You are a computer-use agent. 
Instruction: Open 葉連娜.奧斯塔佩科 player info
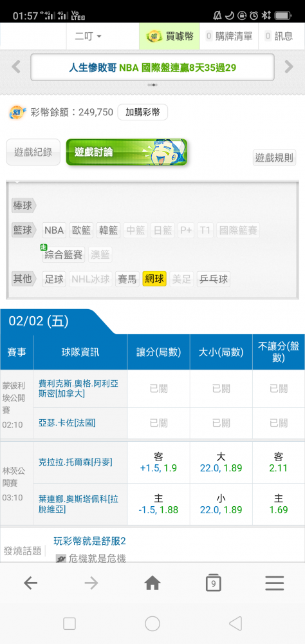[79, 504]
